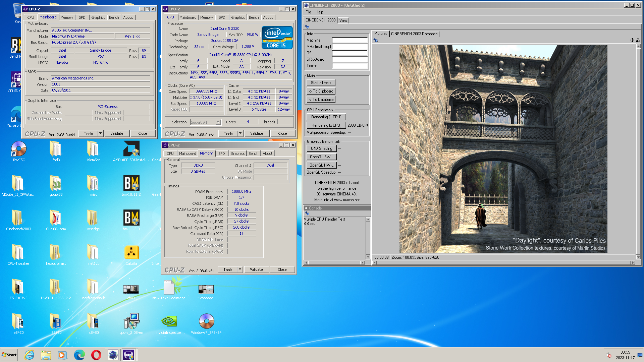
Task: Open the hexus pifast folder
Action: (56, 255)
